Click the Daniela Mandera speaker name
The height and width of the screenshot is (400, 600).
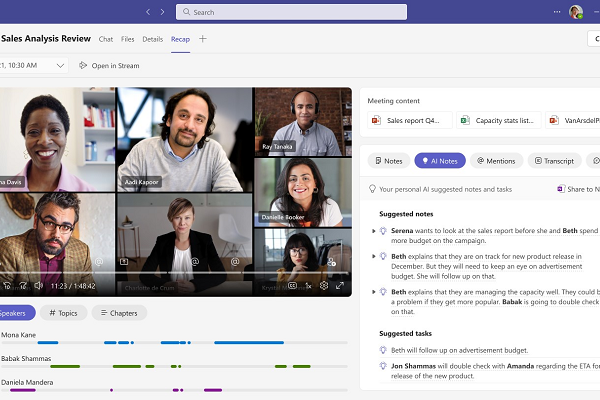[27, 382]
